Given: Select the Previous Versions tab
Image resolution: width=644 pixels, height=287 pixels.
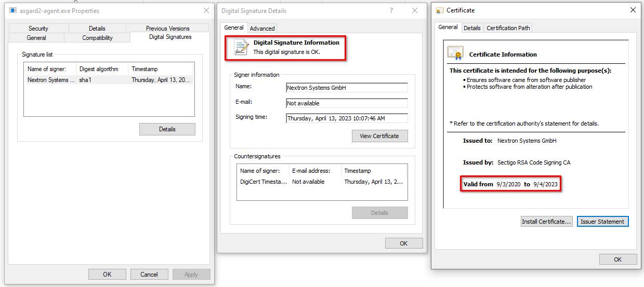Looking at the screenshot, I should [x=167, y=29].
